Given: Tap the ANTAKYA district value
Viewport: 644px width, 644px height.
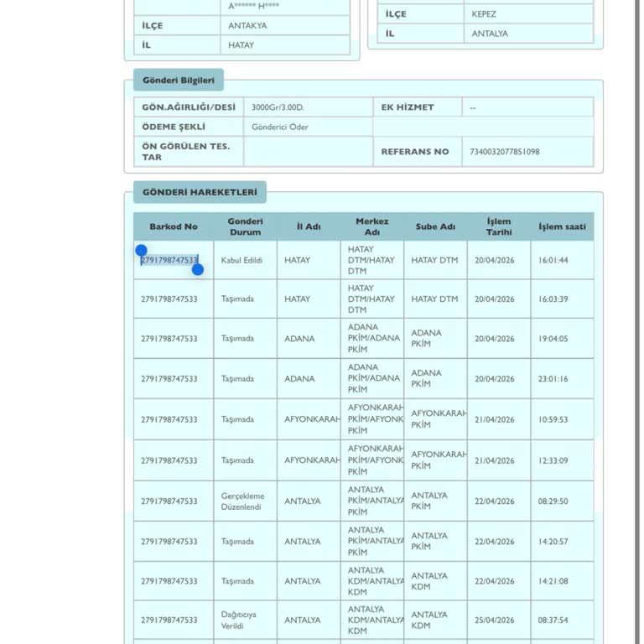Looking at the screenshot, I should (x=247, y=25).
